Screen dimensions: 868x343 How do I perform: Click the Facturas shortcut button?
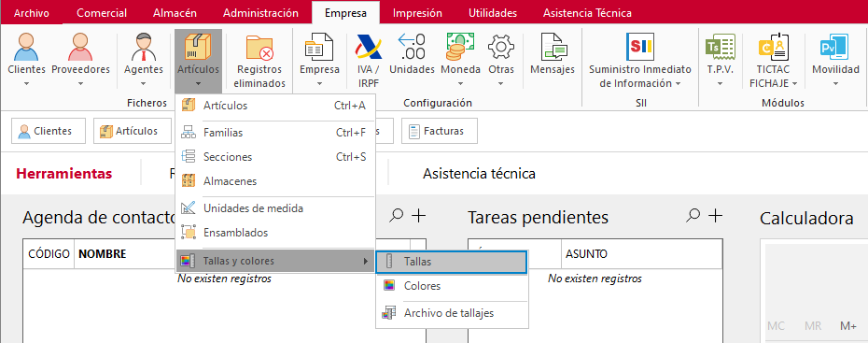440,132
